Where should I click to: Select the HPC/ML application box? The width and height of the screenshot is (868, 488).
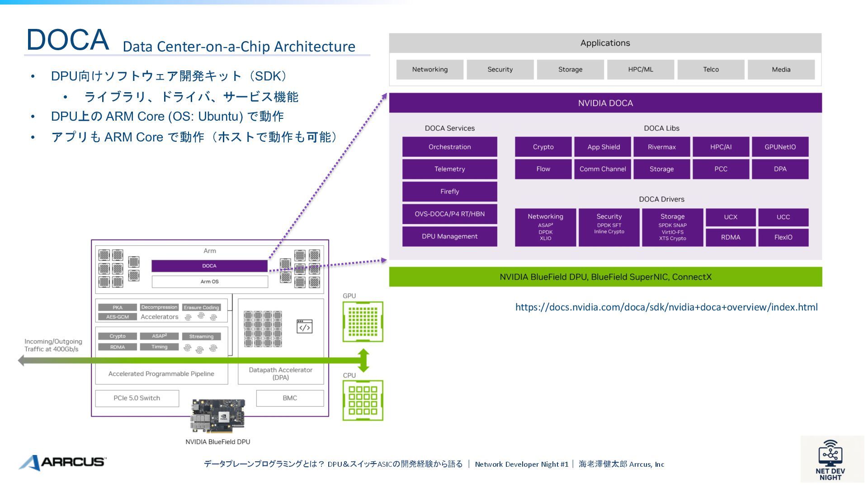click(x=640, y=70)
